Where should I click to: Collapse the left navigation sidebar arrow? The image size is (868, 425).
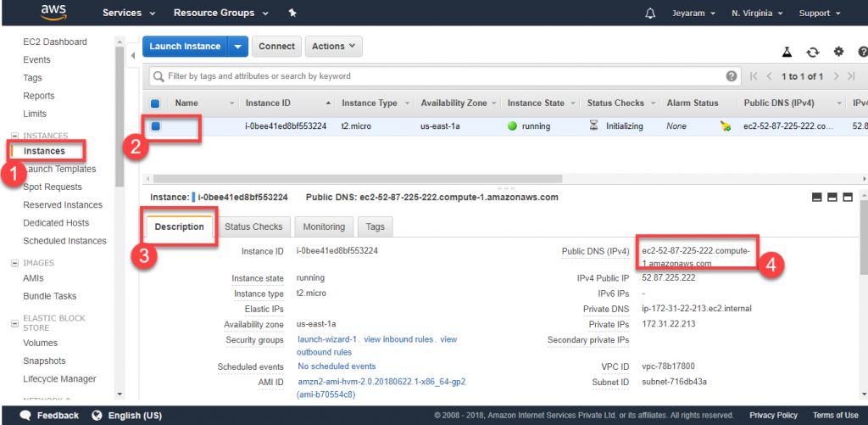point(133,55)
